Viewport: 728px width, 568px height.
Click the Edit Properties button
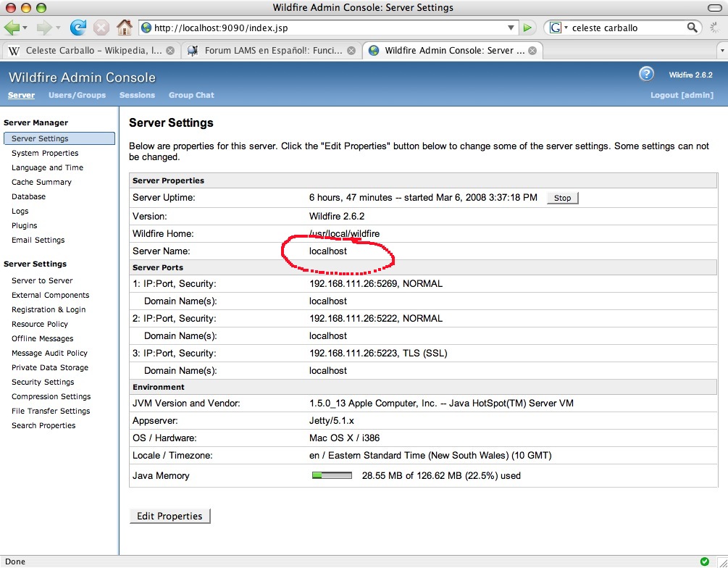click(x=170, y=516)
